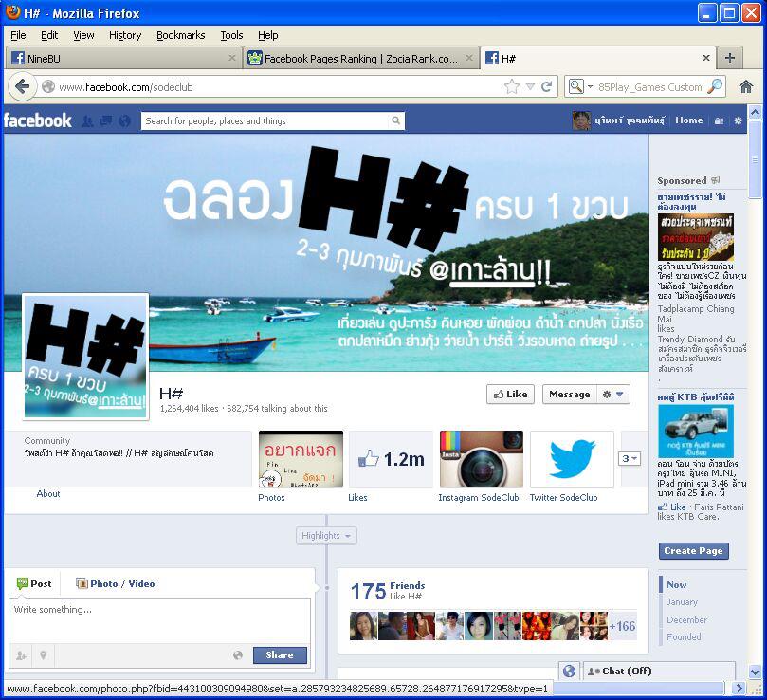The width and height of the screenshot is (767, 700).
Task: Click the browser back arrow button
Action: coord(23,86)
